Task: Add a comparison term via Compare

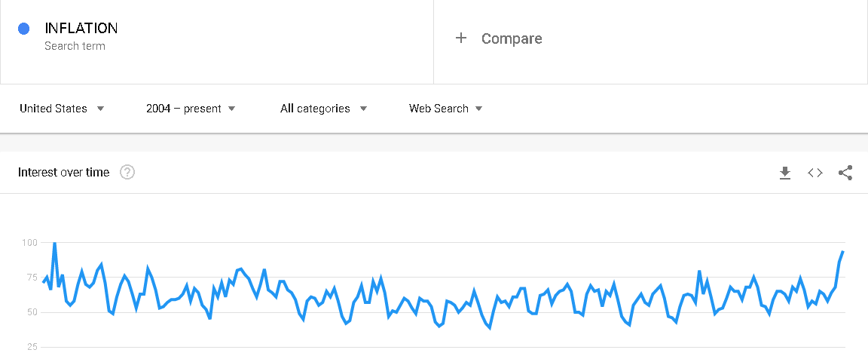Action: (x=512, y=38)
